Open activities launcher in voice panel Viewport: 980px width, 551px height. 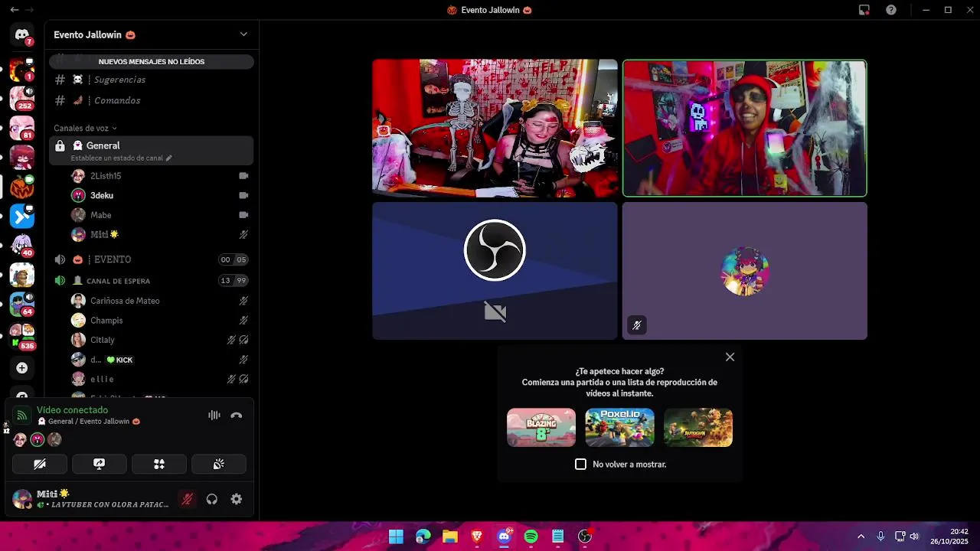point(159,464)
